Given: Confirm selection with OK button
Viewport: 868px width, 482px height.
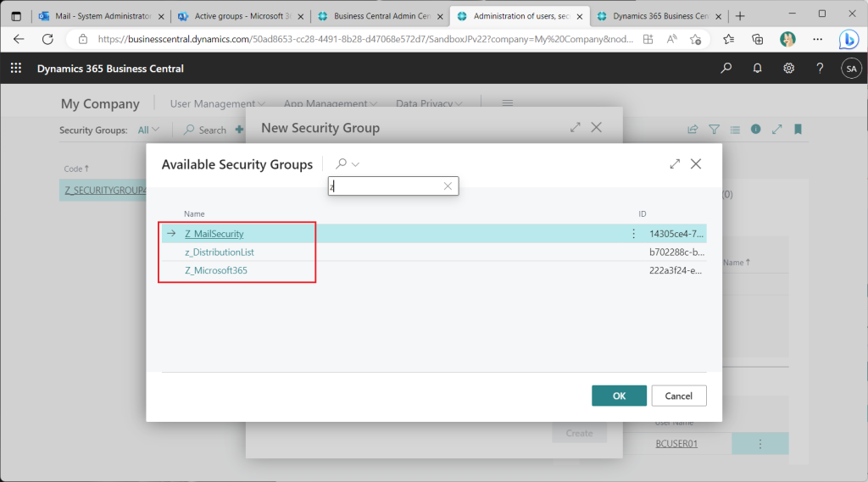Looking at the screenshot, I should pyautogui.click(x=619, y=396).
